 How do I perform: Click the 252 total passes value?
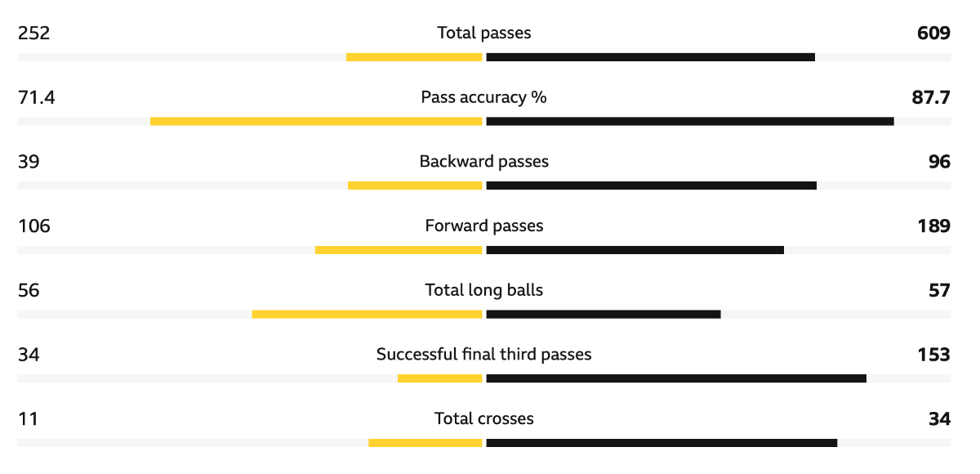pos(33,33)
